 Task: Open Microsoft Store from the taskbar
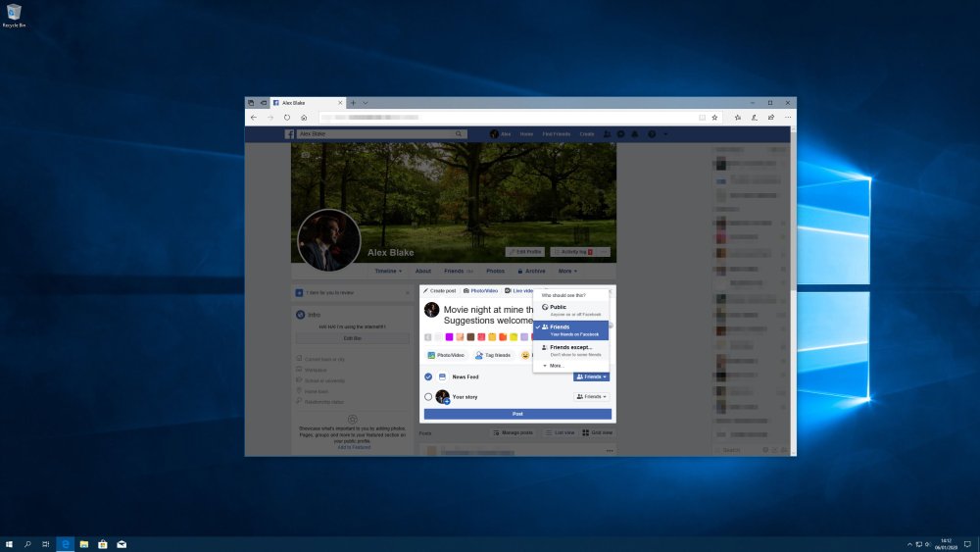tap(103, 544)
